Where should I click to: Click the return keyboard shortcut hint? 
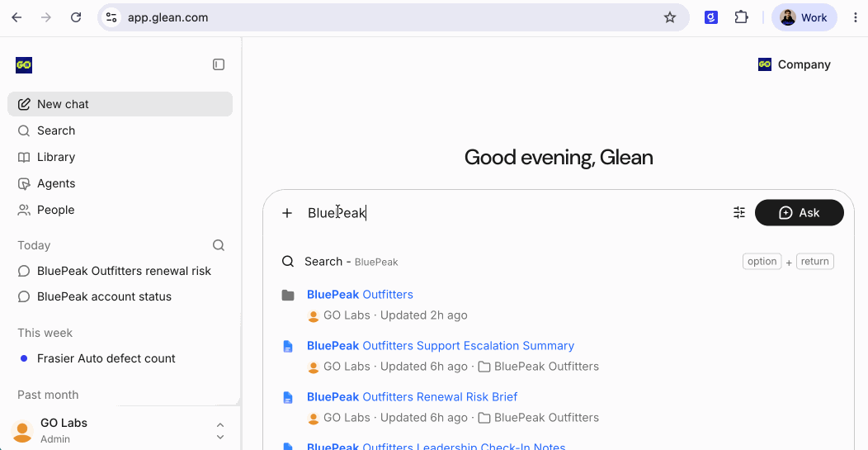815,262
